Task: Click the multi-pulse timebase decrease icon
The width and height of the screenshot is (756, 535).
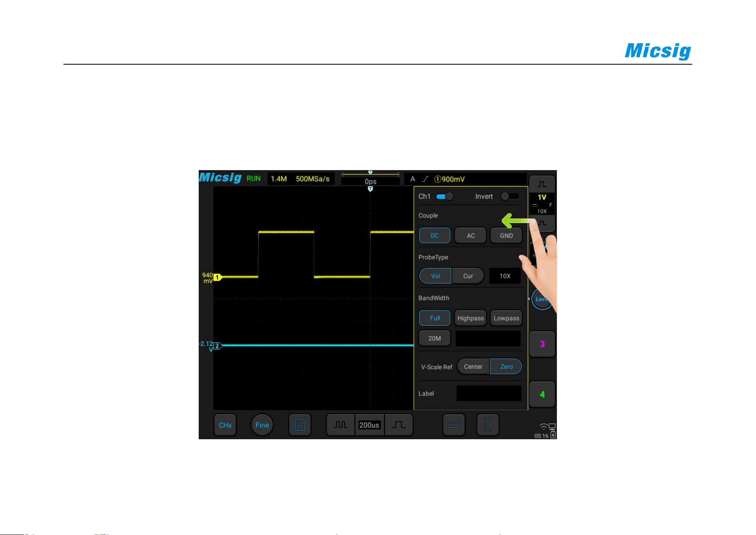Action: 340,425
